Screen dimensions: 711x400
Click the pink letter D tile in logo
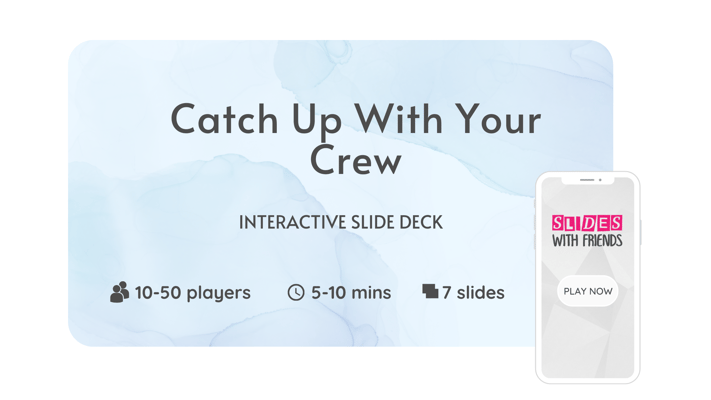coord(589,223)
